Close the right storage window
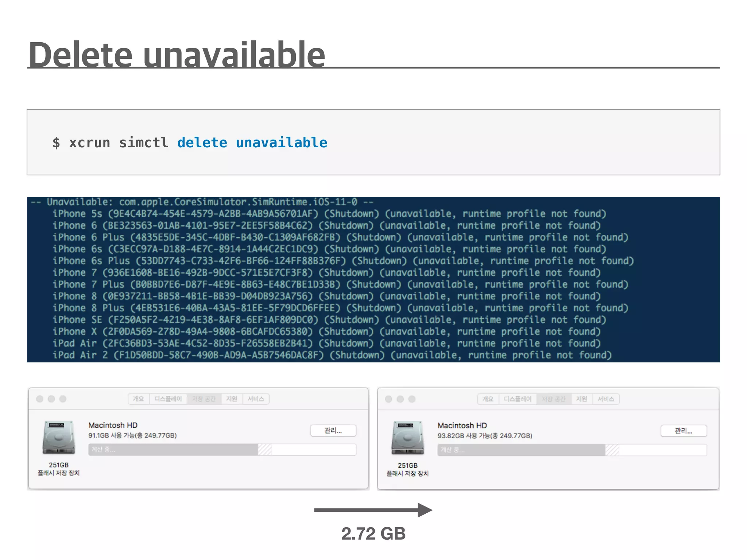This screenshot has width=747, height=560. 389,399
